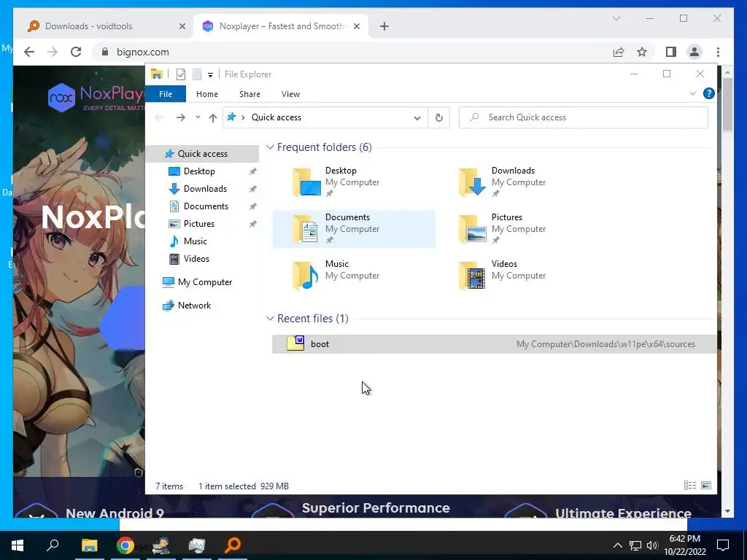Select the Downloads folder icon in Frequent folders
The height and width of the screenshot is (560, 747).
(473, 182)
